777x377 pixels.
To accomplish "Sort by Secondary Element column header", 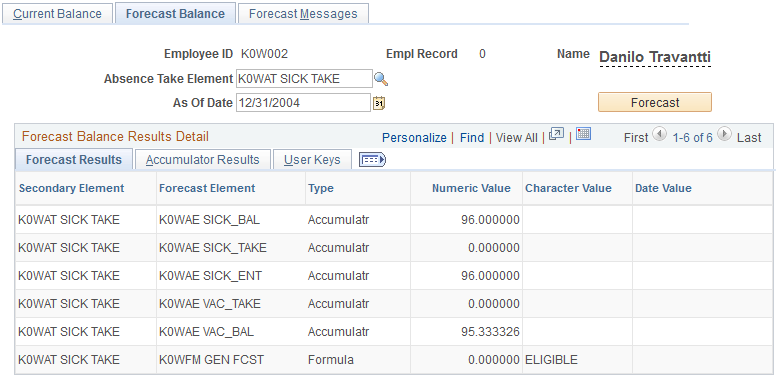I will tap(71, 188).
